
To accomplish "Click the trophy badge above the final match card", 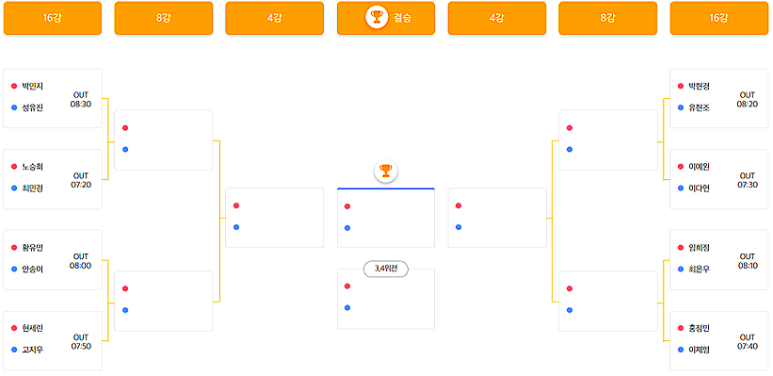I will pyautogui.click(x=386, y=171).
